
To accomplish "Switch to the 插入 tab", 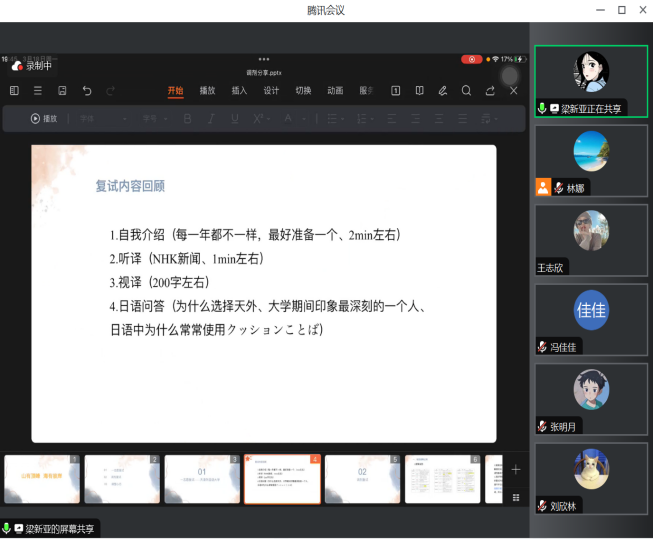I will click(x=239, y=91).
